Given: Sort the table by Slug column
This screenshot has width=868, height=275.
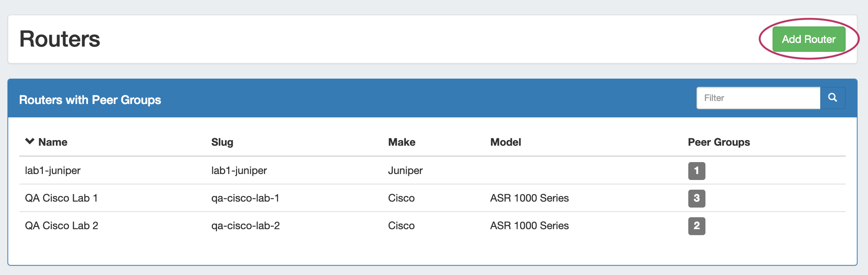Looking at the screenshot, I should click(x=222, y=142).
